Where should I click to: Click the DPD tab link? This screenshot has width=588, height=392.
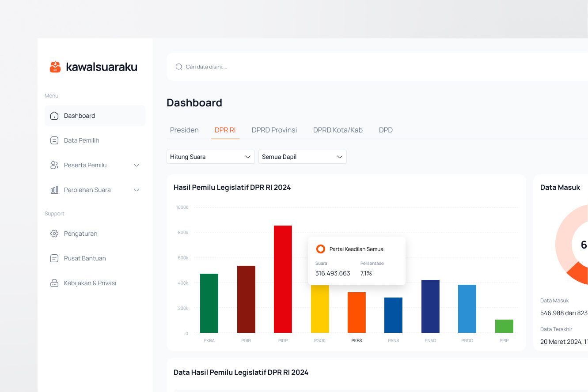[386, 130]
